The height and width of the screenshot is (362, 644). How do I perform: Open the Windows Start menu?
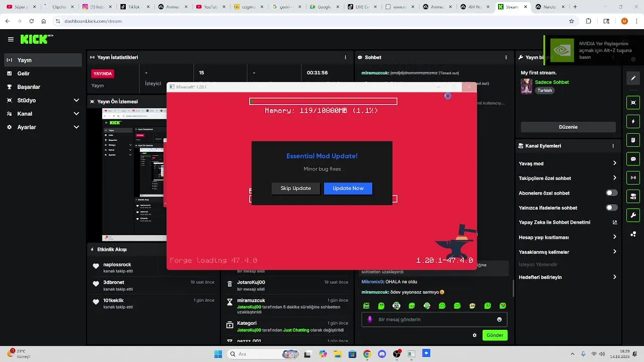tap(218, 354)
